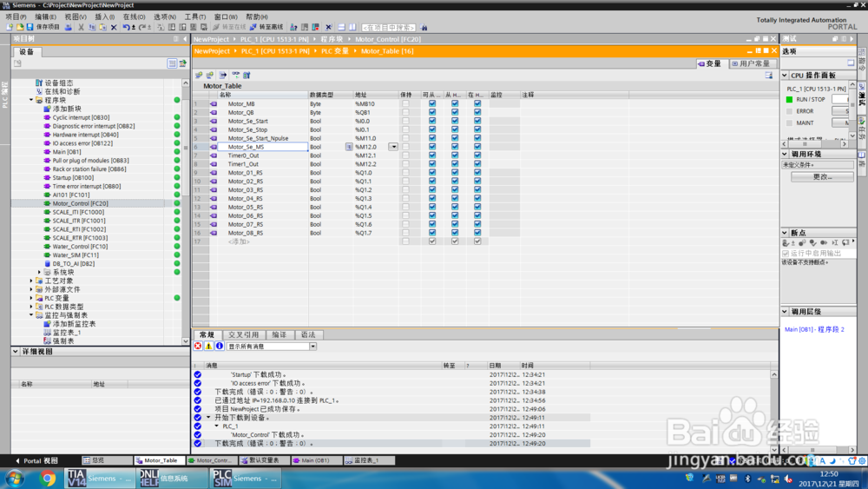Click the split editor vertically icon
Screen dimensions: 868x489
pos(352,27)
